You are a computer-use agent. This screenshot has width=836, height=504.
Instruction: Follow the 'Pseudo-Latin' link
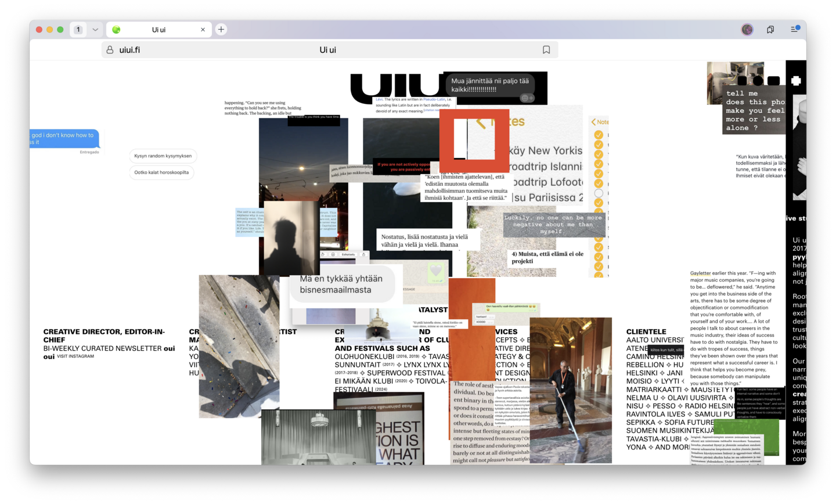tap(434, 99)
